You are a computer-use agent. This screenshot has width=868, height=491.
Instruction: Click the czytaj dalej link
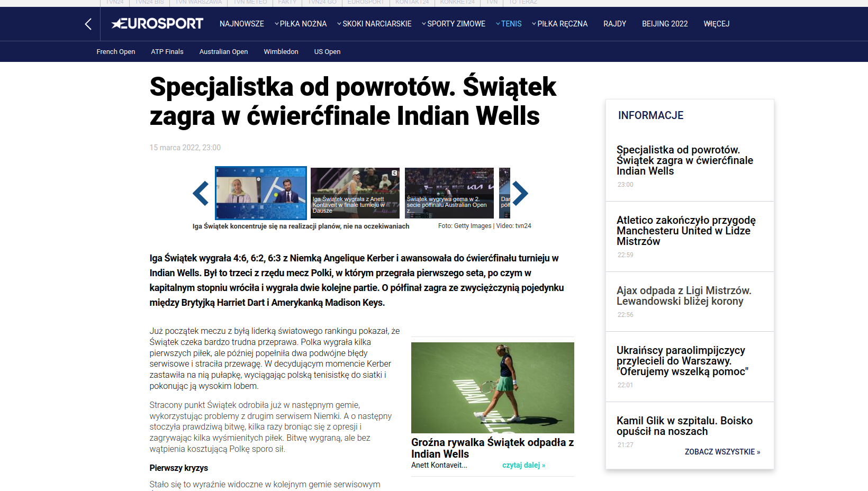click(524, 465)
